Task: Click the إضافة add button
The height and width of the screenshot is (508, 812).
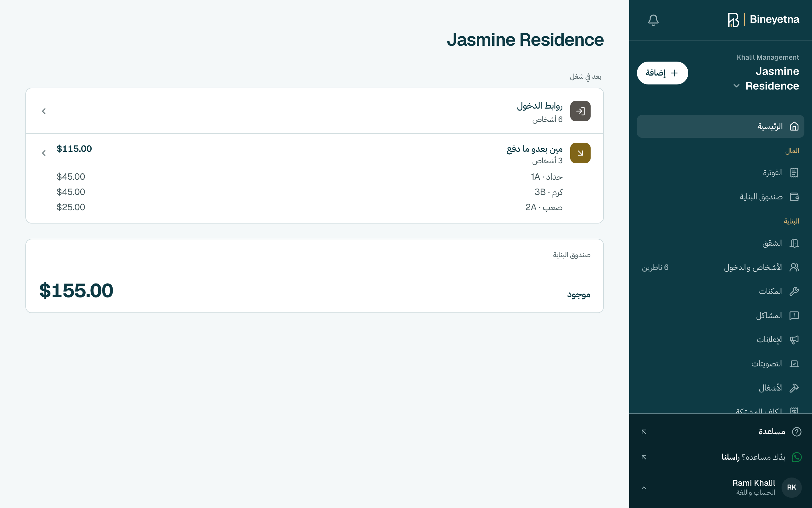Action: tap(662, 73)
